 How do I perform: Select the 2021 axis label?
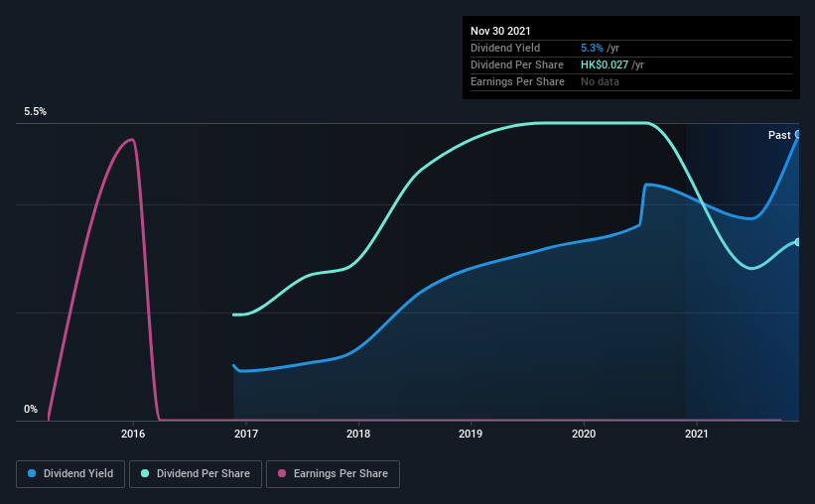pyautogui.click(x=697, y=434)
